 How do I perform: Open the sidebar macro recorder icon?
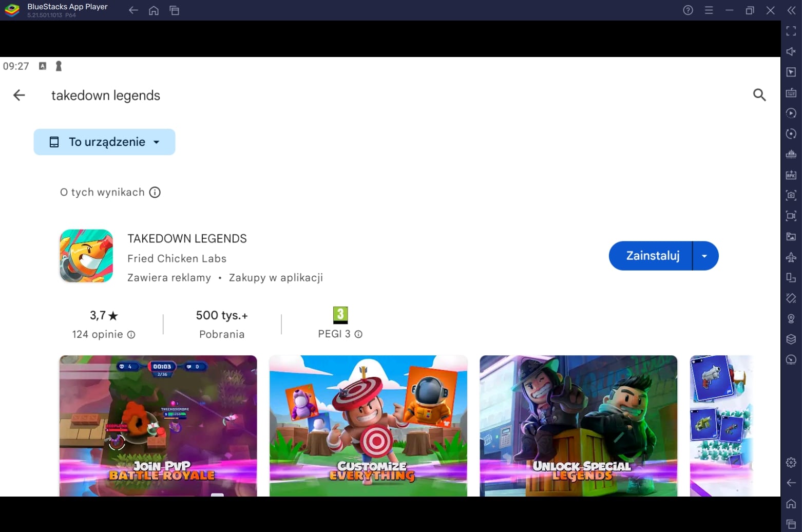click(x=791, y=113)
